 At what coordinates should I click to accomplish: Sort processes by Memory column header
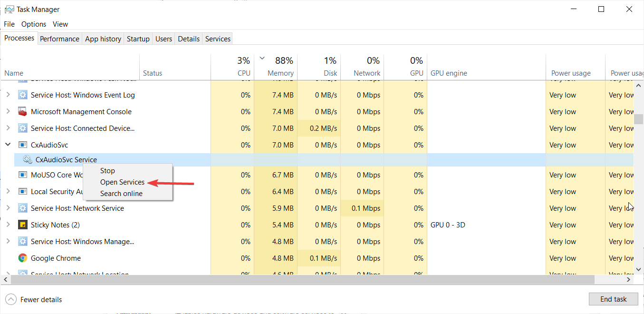coord(280,73)
